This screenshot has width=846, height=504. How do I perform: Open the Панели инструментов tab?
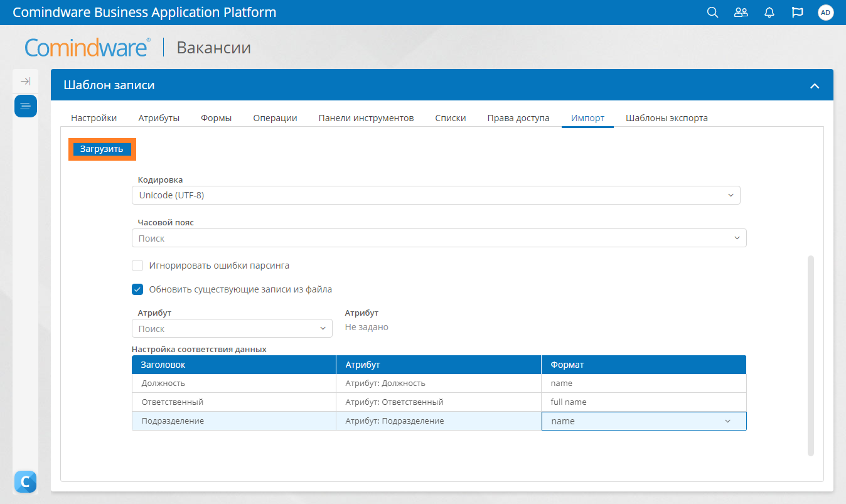coord(367,118)
